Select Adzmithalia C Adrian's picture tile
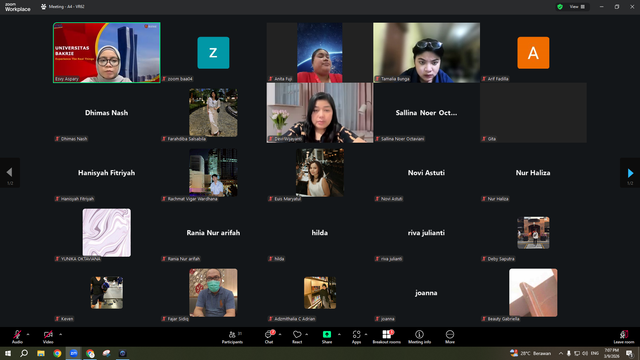 point(320,293)
